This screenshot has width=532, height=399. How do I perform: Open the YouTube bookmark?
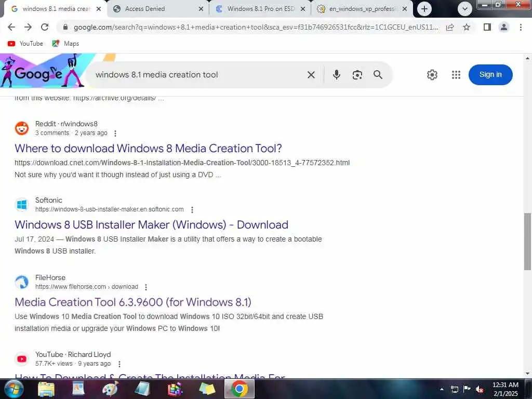pos(25,44)
